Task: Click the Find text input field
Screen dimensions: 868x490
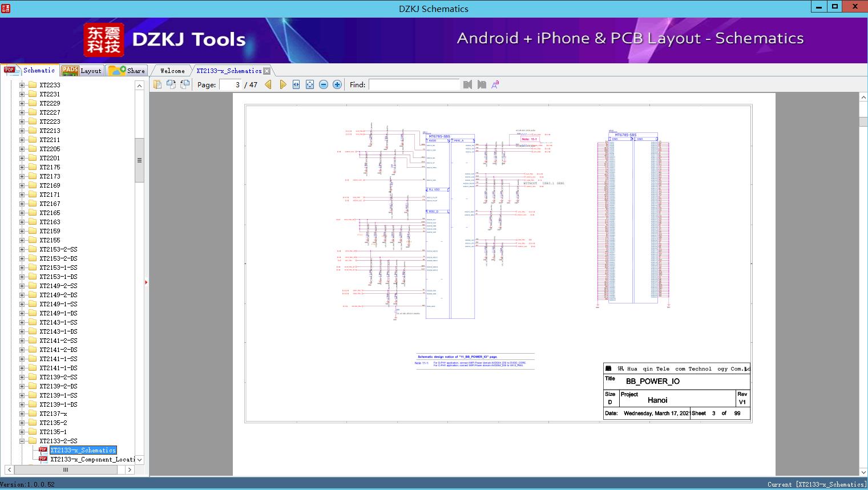Action: point(414,84)
